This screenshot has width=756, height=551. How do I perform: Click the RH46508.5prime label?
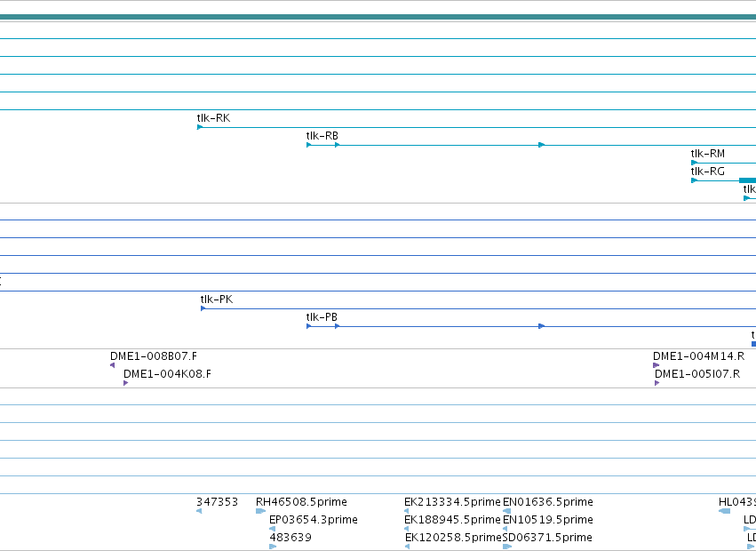click(301, 502)
